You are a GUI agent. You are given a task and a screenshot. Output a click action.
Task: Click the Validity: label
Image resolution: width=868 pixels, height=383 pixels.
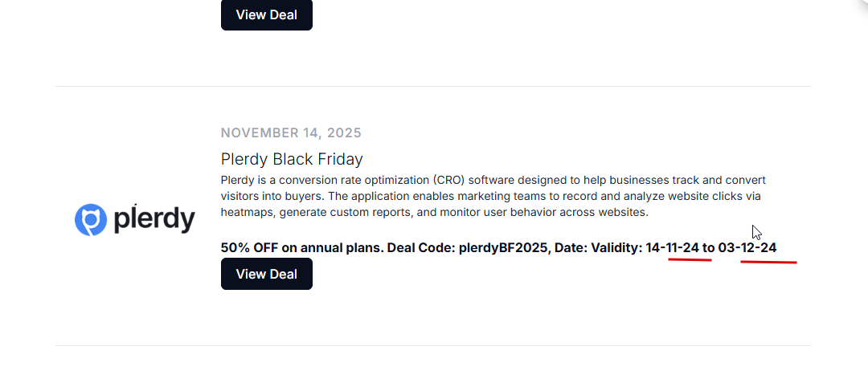(x=616, y=247)
